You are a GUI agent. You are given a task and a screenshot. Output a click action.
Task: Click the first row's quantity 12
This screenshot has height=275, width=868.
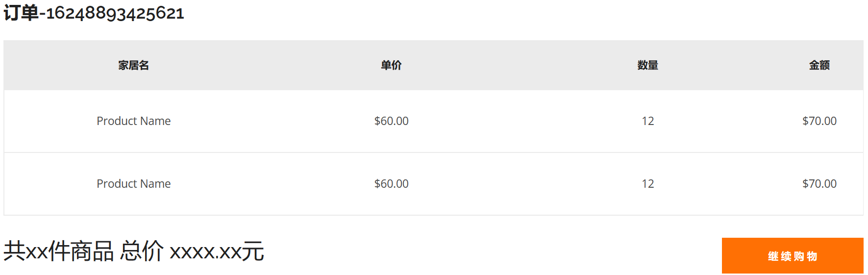click(647, 121)
